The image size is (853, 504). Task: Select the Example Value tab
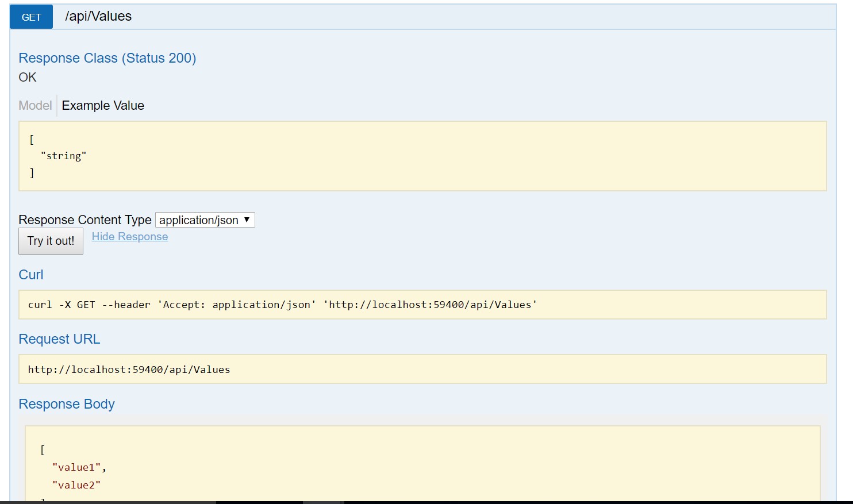coord(103,105)
